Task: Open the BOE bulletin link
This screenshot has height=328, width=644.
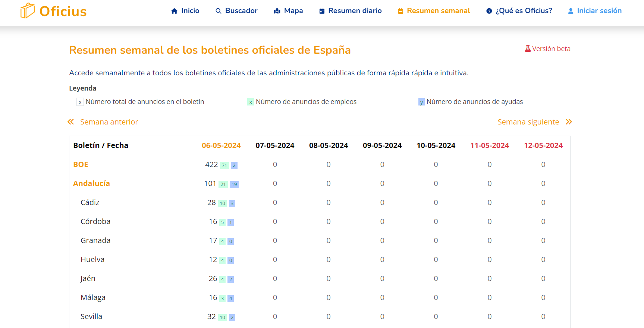Action: click(x=81, y=164)
